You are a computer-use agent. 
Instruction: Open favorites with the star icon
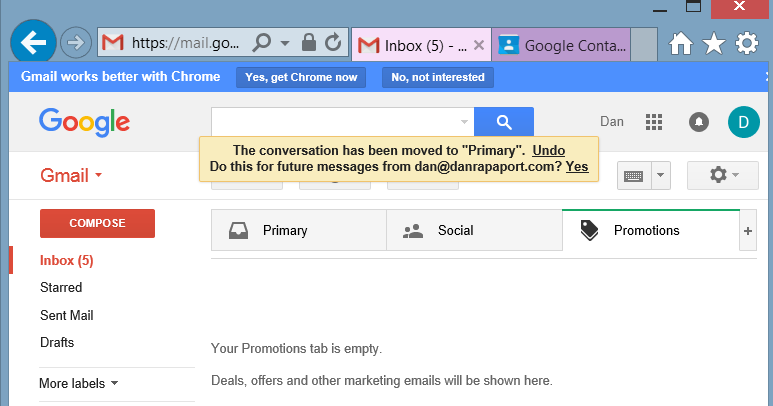tap(714, 43)
